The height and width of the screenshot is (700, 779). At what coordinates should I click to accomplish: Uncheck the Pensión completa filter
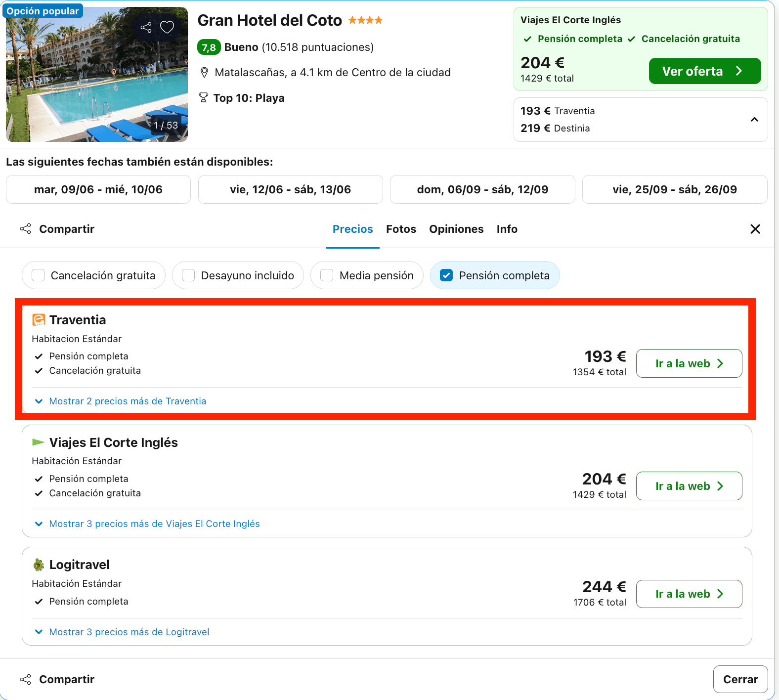coord(446,275)
